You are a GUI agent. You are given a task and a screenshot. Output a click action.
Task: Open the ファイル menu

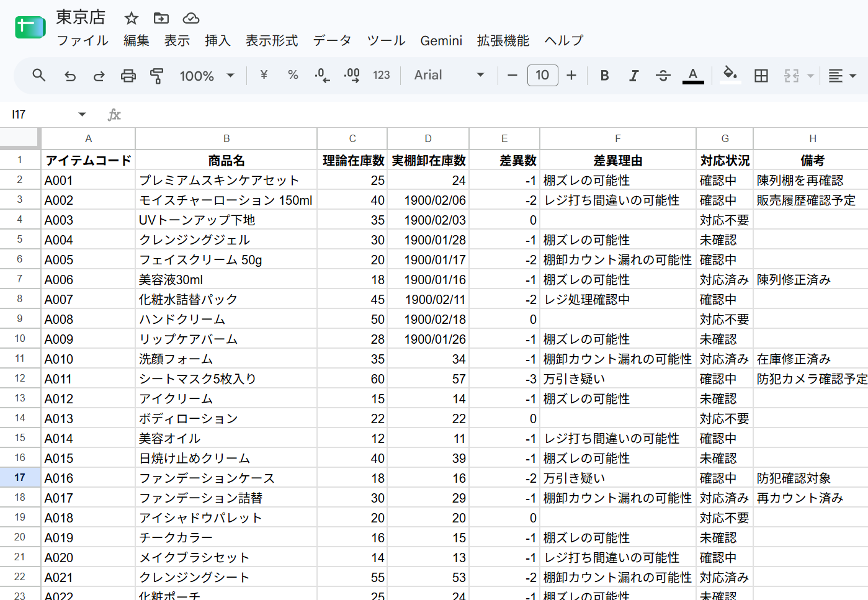[x=83, y=40]
